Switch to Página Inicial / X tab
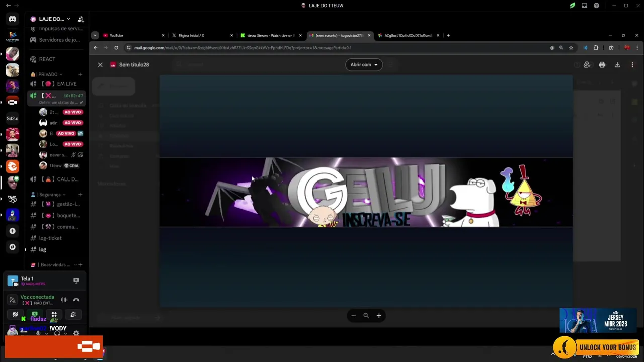The height and width of the screenshot is (362, 644). pos(202,35)
